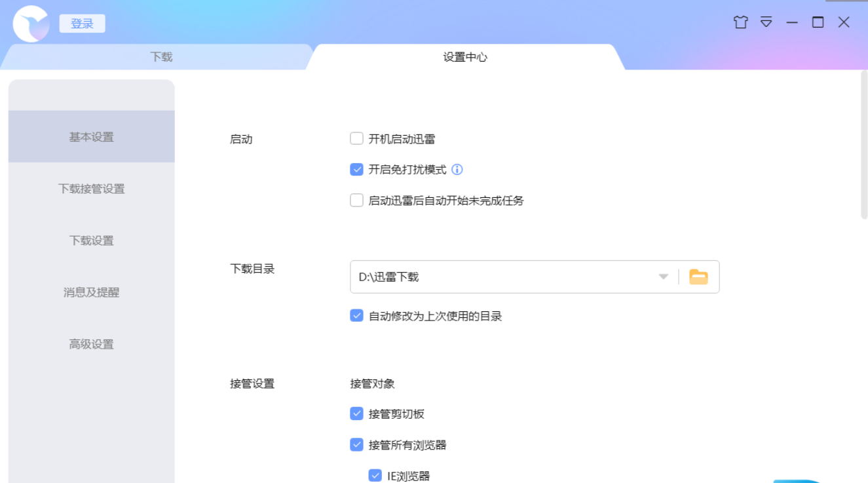Click the info icon beside 免打扰模式

(x=457, y=170)
